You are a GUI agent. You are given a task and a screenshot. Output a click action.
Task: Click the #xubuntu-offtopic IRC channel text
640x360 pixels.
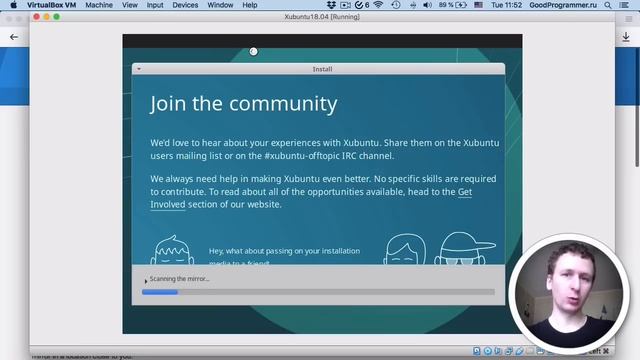[329, 156]
